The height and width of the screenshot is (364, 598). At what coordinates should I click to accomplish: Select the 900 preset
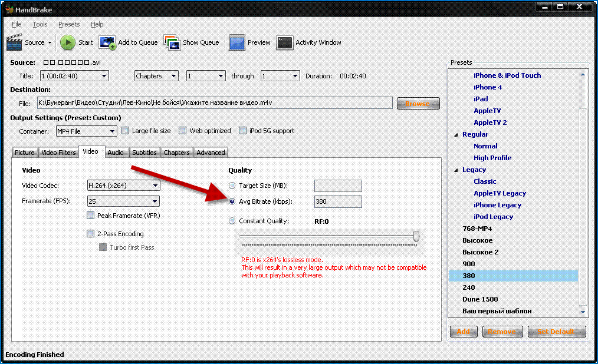[469, 264]
